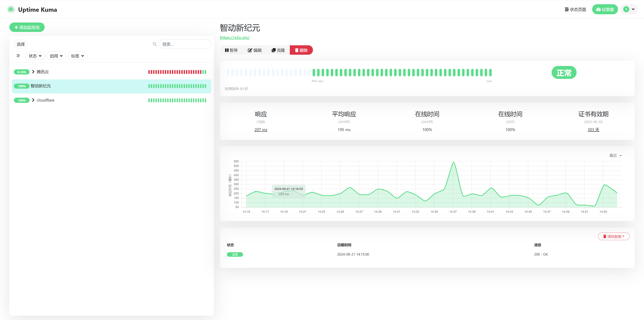644x320 pixels.
Task: Click the red 删除 delete button
Action: point(301,50)
